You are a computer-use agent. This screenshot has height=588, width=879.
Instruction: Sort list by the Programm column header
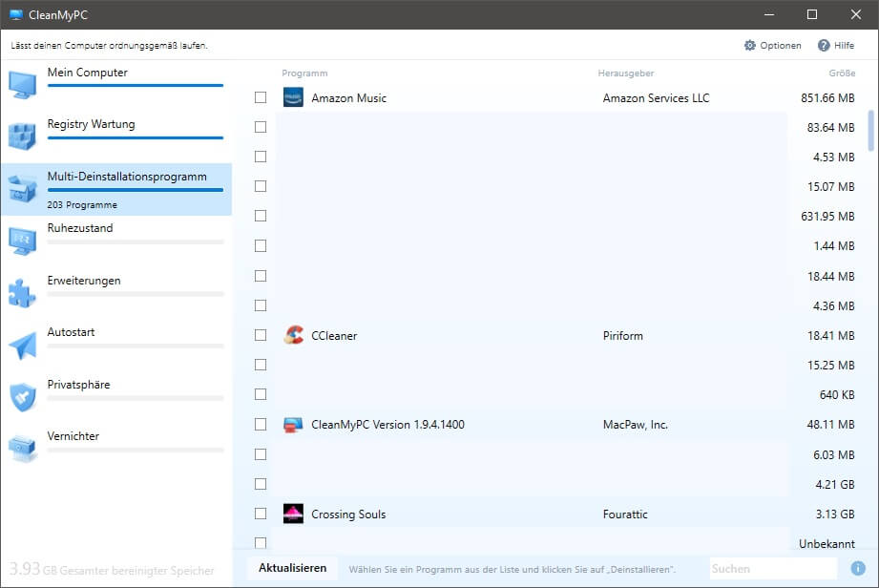point(304,73)
